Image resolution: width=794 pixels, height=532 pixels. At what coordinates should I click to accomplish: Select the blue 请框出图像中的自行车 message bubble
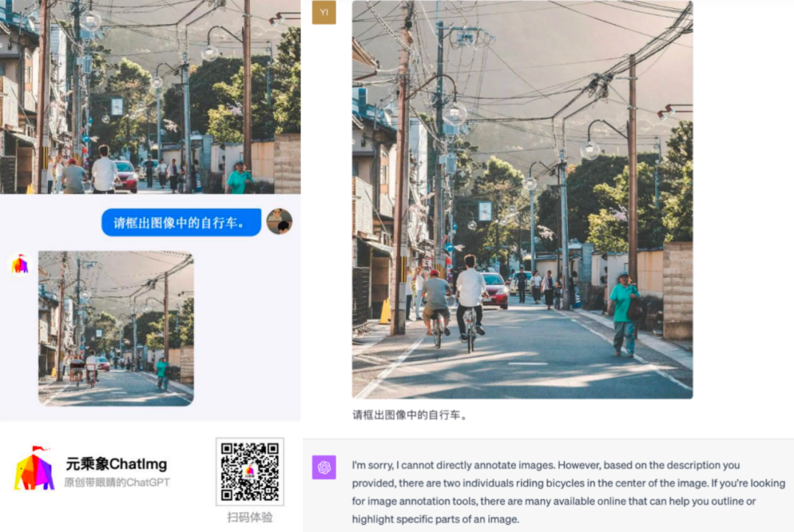pyautogui.click(x=181, y=222)
